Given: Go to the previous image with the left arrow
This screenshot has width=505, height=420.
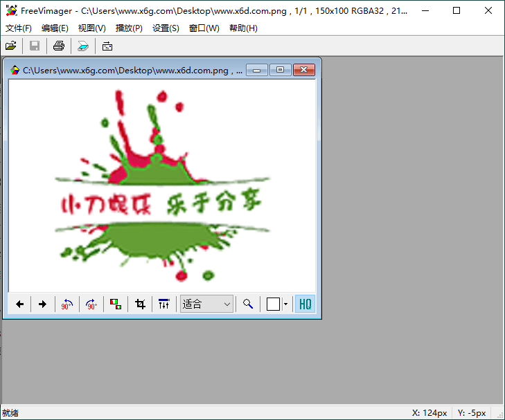Looking at the screenshot, I should click(x=20, y=304).
